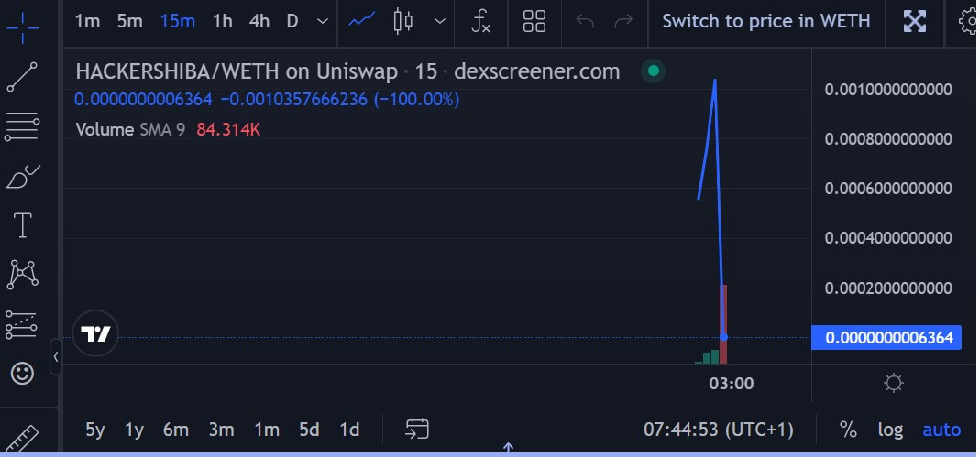Viewport: 980px width, 457px height.
Task: Set the timeframe to 4h
Action: (259, 21)
